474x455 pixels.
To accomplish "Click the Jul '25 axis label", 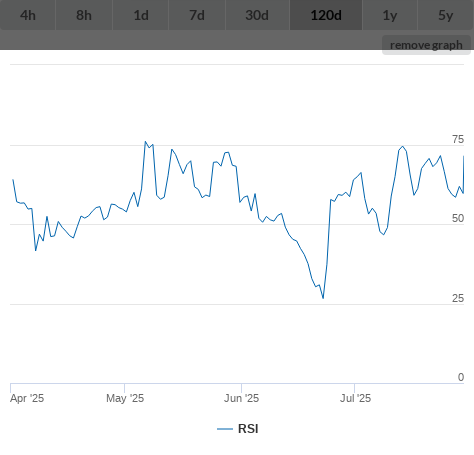I will click(355, 398).
